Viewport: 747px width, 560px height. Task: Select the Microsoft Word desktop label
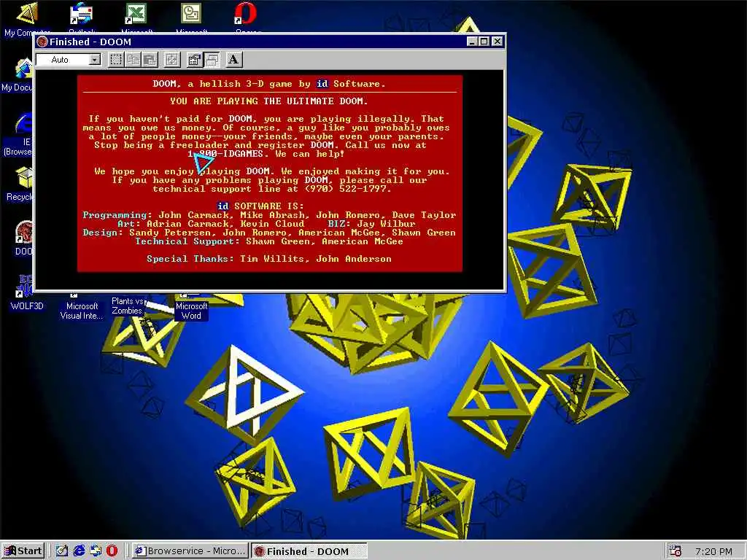[191, 311]
